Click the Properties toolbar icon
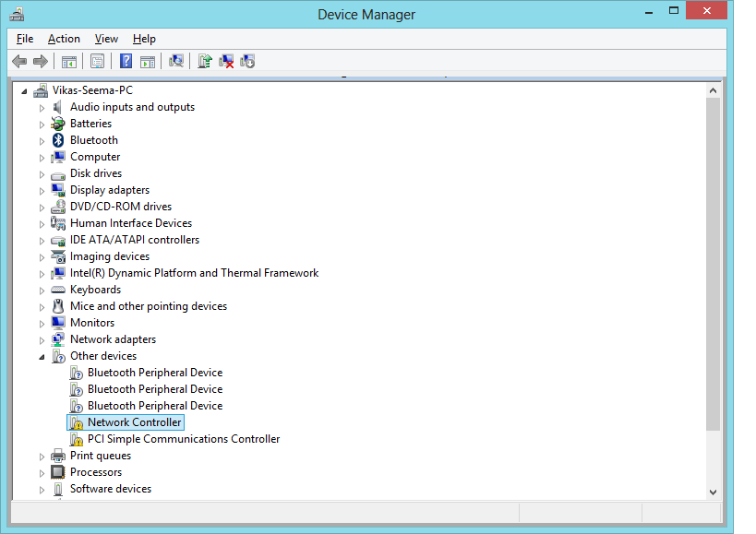The width and height of the screenshot is (756, 534). click(96, 61)
